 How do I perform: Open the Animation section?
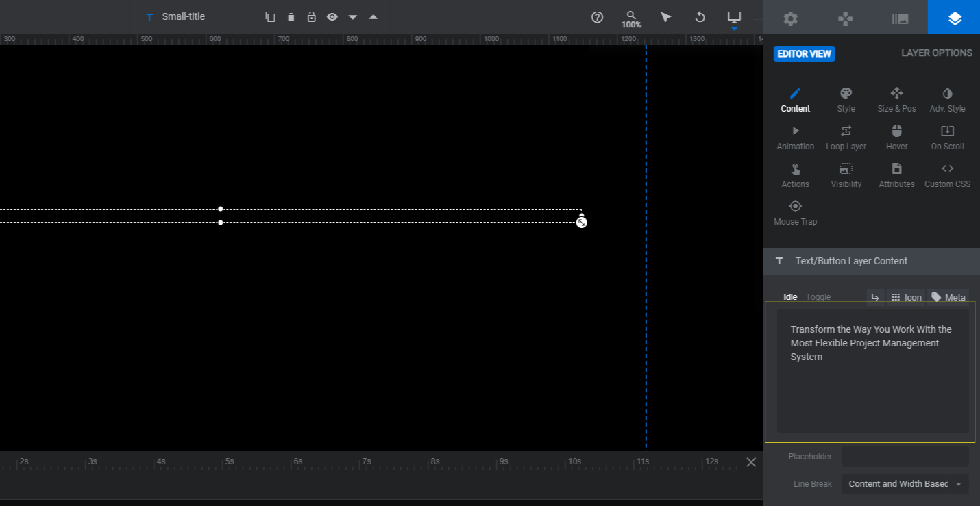(796, 138)
